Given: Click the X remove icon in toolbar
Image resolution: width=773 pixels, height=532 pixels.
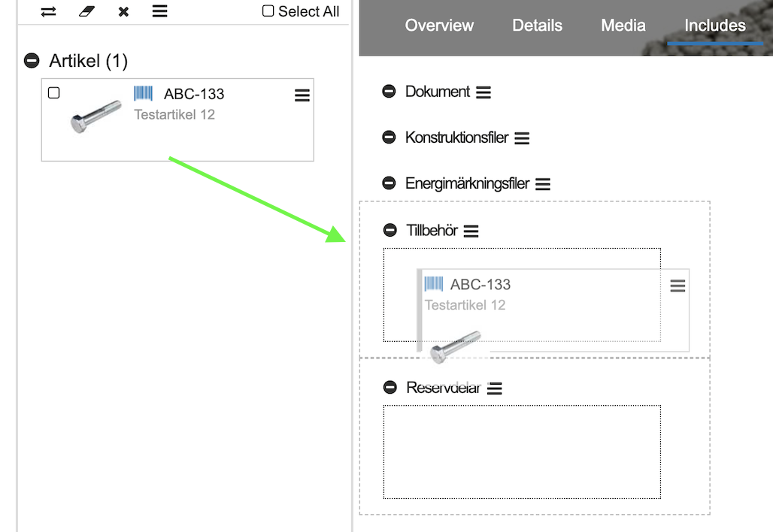Looking at the screenshot, I should (x=123, y=11).
